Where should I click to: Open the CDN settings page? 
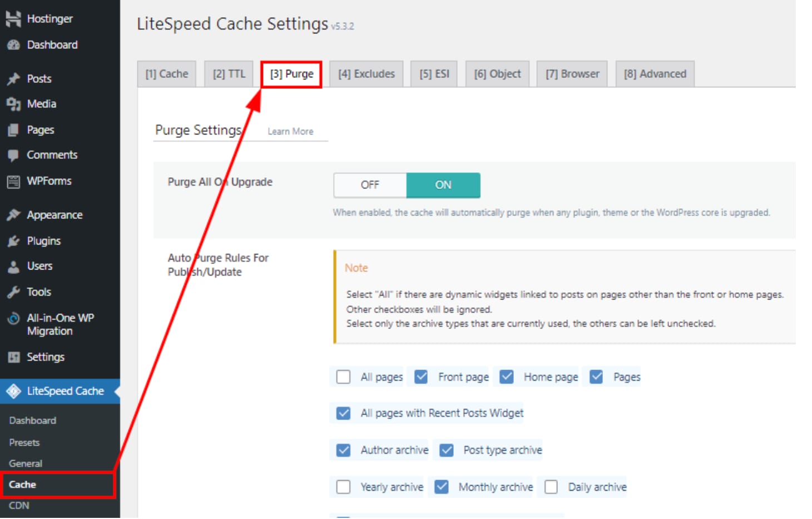[20, 506]
